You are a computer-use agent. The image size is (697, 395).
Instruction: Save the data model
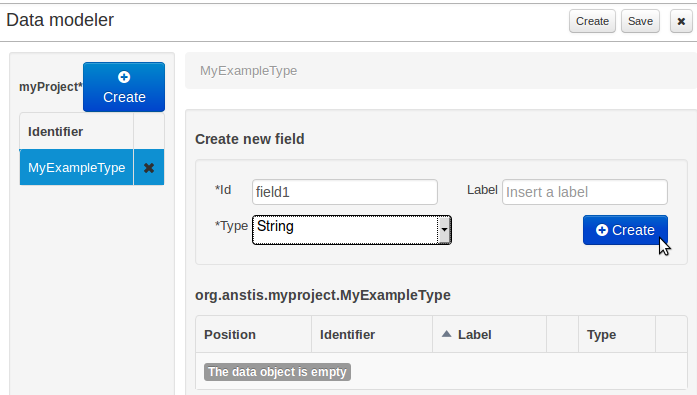640,21
